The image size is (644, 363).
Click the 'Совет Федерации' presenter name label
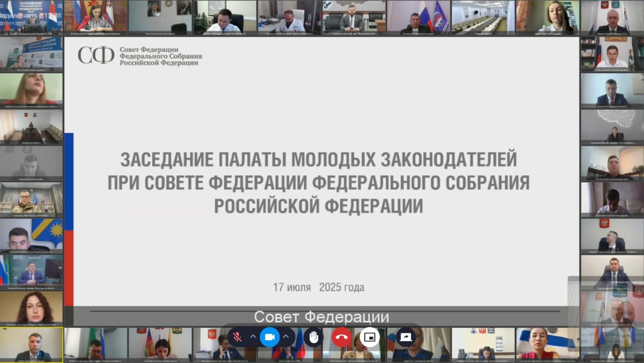point(321,317)
